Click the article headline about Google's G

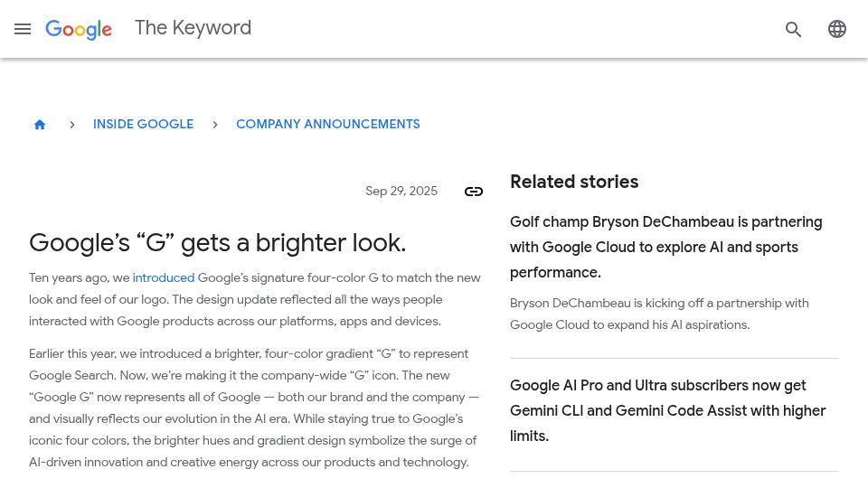tap(218, 242)
